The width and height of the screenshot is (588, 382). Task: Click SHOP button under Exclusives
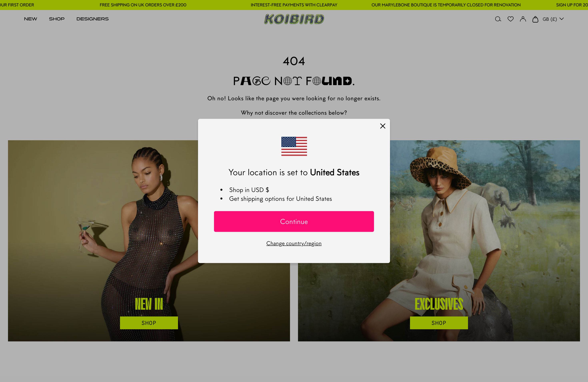coord(439,323)
